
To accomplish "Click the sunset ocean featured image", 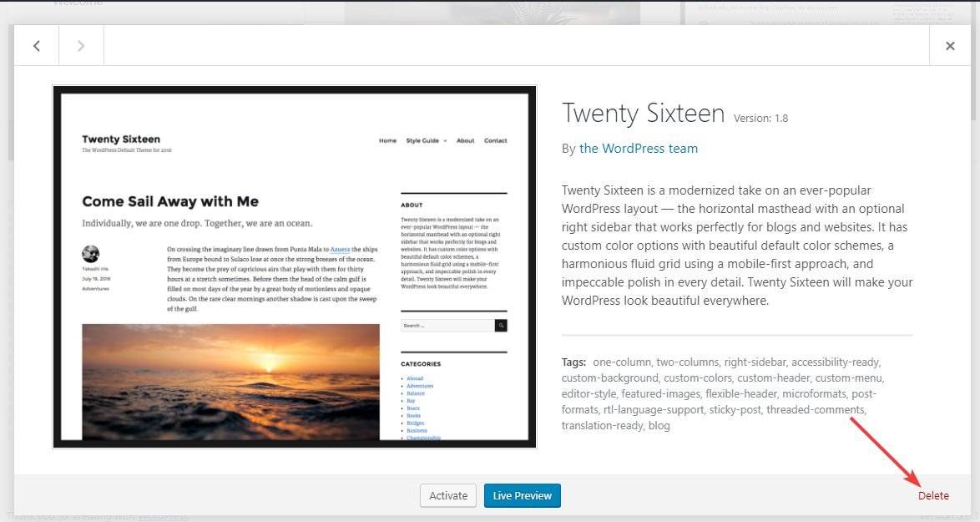I will [x=230, y=382].
